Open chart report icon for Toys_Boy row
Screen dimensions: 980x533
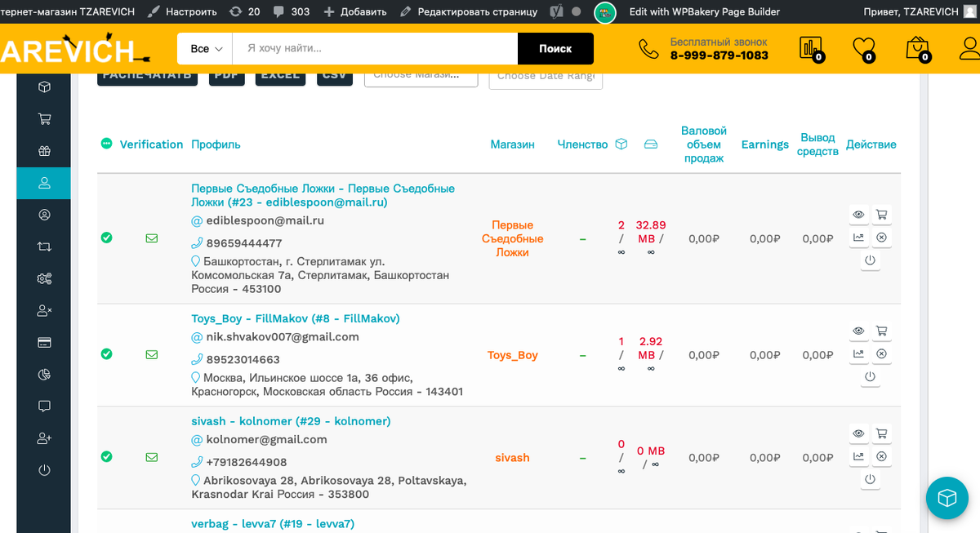858,354
